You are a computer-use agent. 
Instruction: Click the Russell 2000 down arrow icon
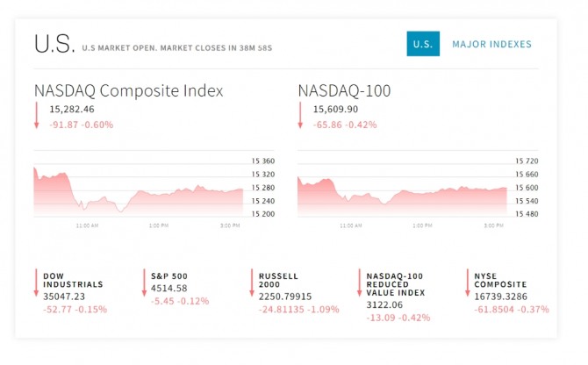click(x=251, y=283)
